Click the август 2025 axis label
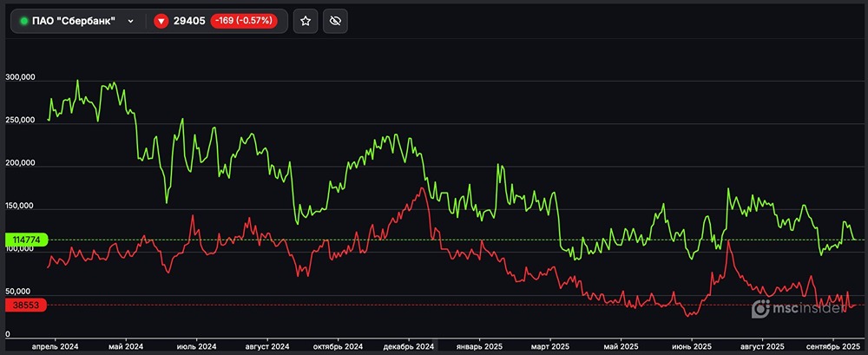 tap(762, 346)
